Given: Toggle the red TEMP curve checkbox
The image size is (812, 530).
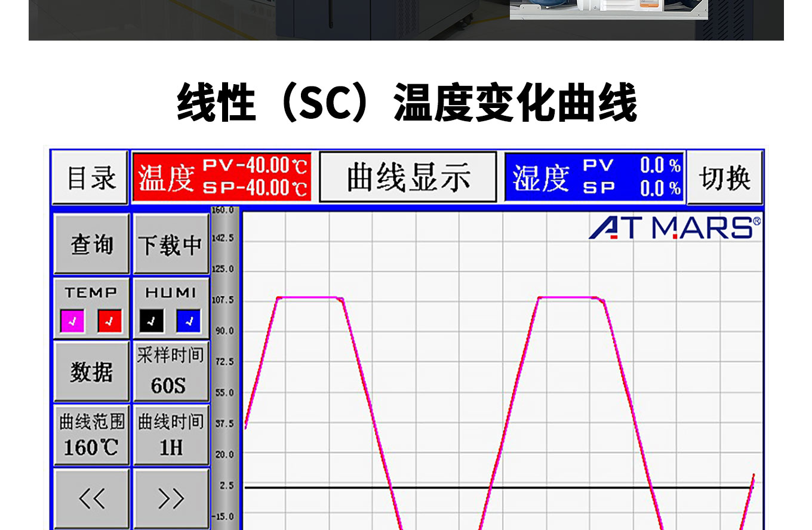Looking at the screenshot, I should click(109, 322).
